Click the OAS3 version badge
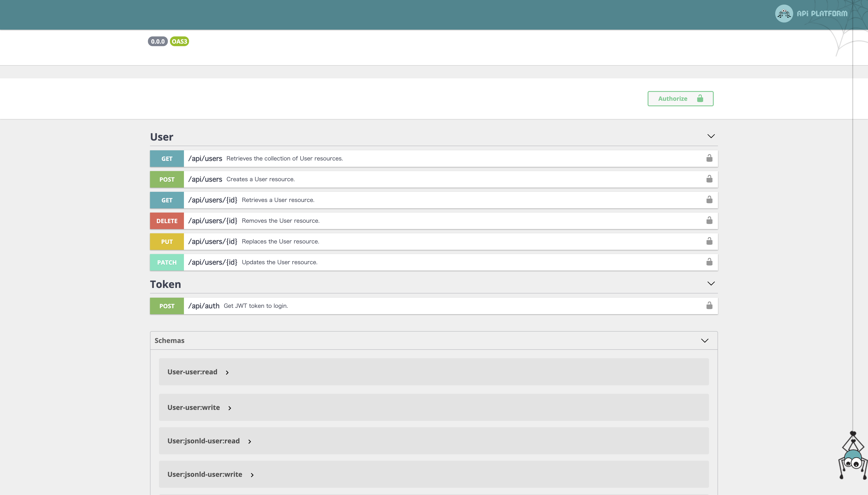 [x=179, y=41]
